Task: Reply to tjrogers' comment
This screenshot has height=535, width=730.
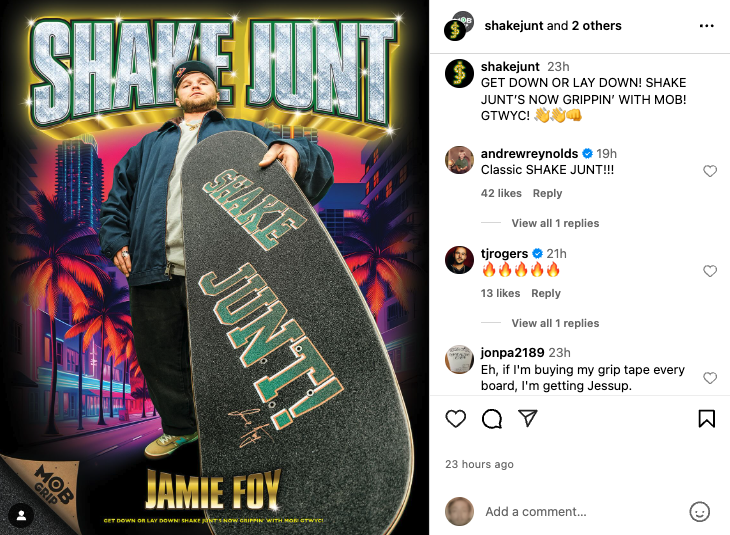Action: (546, 293)
